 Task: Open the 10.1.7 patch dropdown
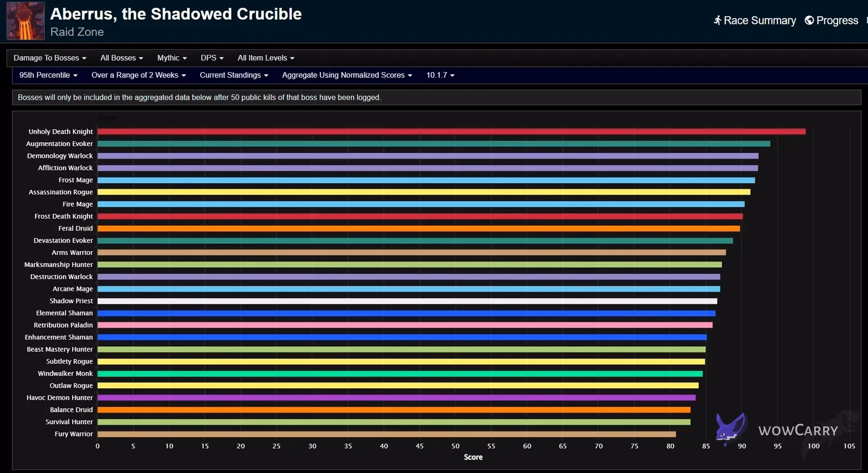[440, 75]
